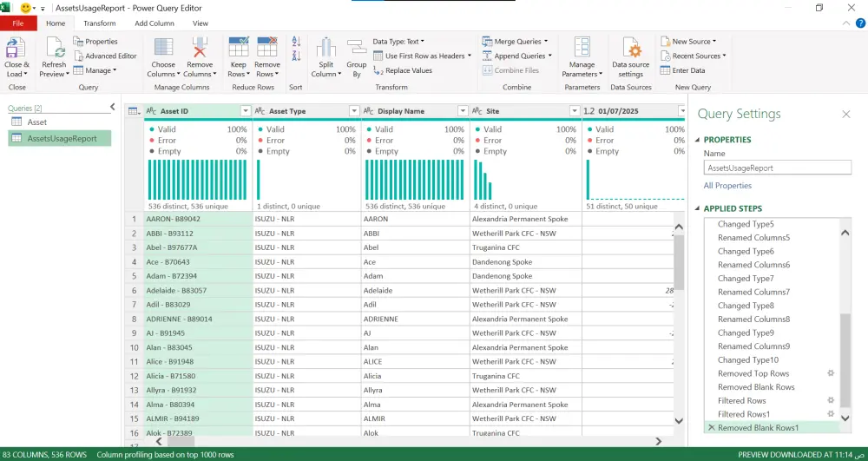This screenshot has height=461, width=868.
Task: Collapse the Queries pane
Action: [x=112, y=107]
